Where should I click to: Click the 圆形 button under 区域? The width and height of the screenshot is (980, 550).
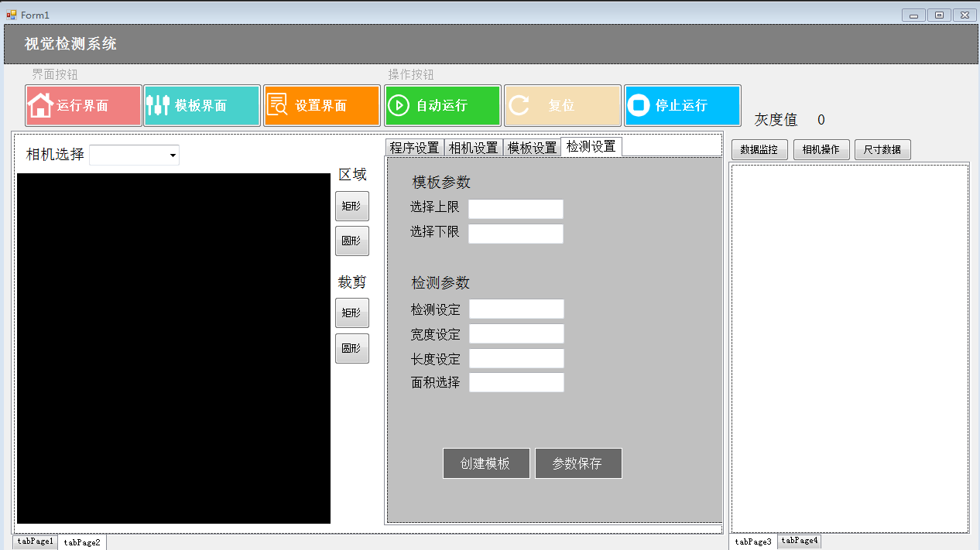pyautogui.click(x=352, y=241)
